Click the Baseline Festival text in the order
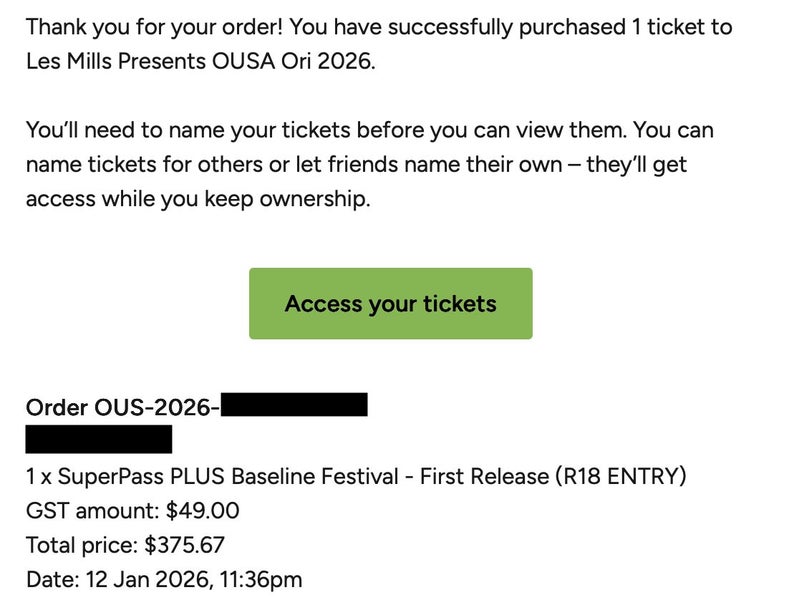 [x=314, y=477]
